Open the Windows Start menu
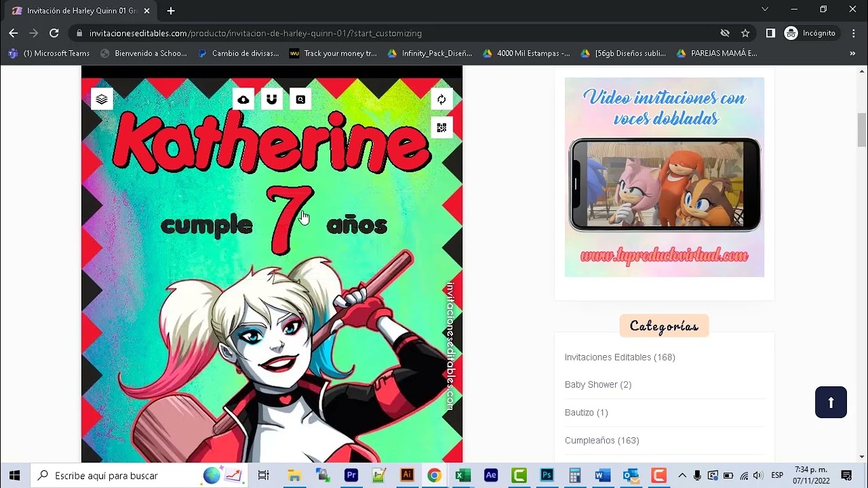 (14, 475)
